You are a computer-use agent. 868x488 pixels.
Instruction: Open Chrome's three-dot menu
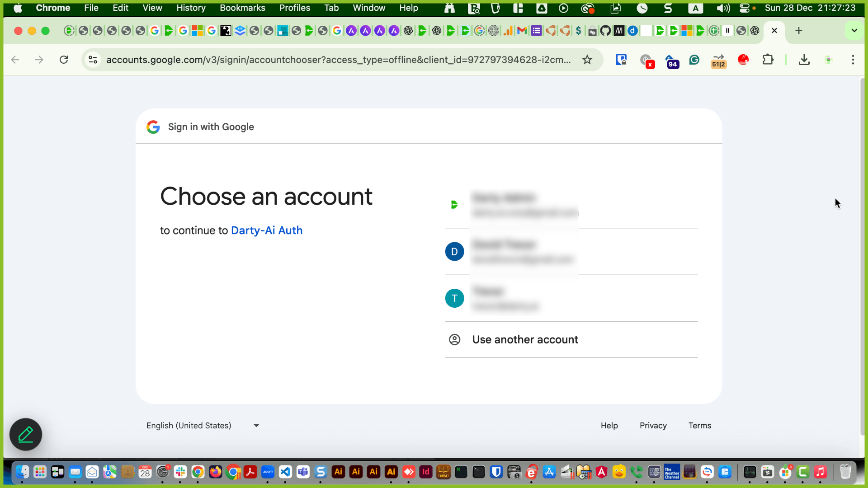pyautogui.click(x=853, y=59)
